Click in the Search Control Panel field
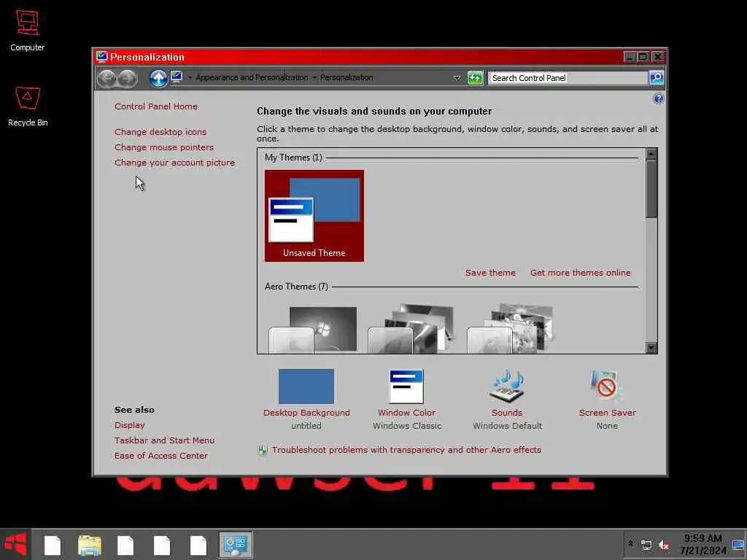 click(x=567, y=77)
